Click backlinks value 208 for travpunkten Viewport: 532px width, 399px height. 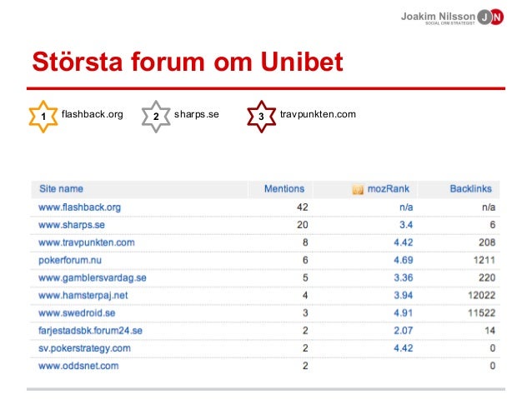[x=487, y=242]
